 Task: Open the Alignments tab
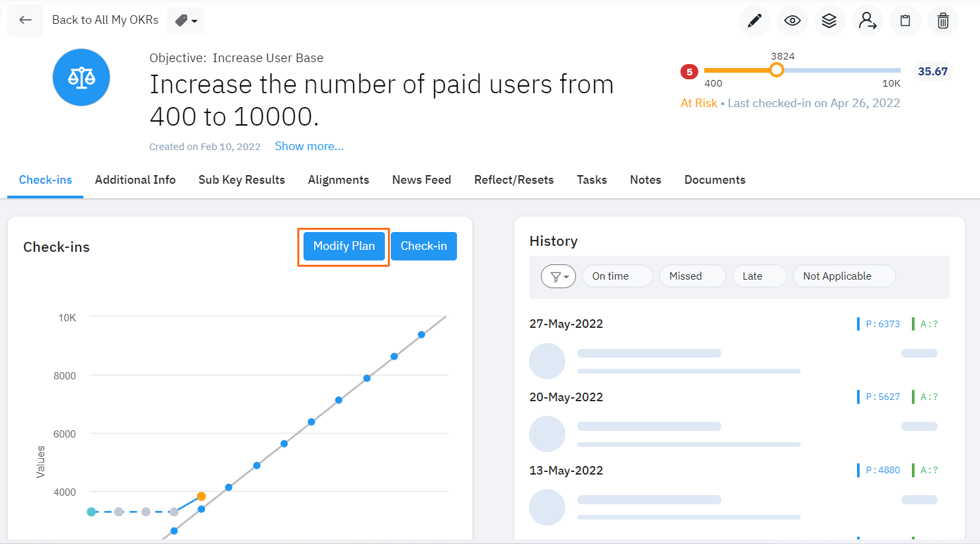tap(339, 180)
